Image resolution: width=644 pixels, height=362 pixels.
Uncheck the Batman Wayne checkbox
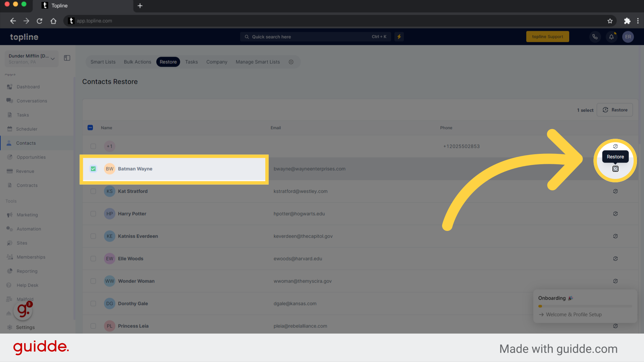point(93,169)
